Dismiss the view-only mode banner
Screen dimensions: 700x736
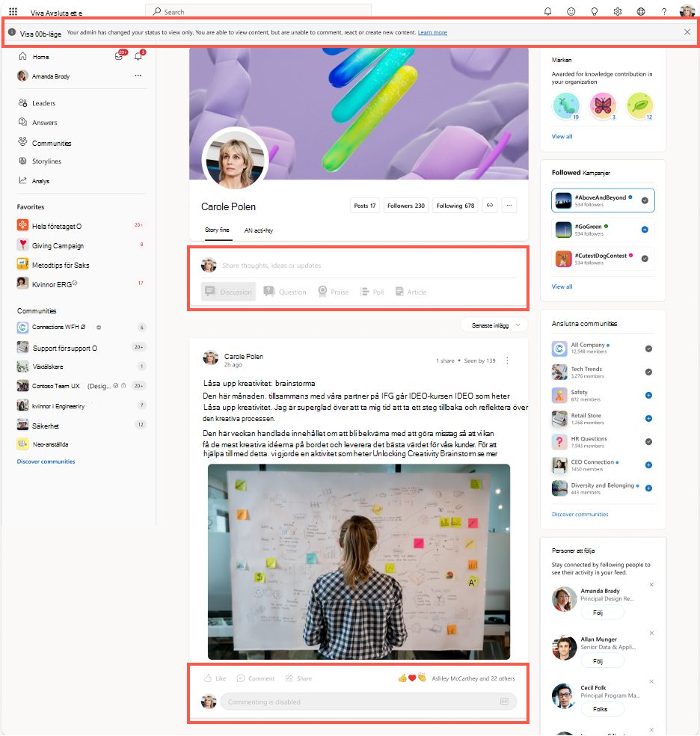click(x=687, y=32)
